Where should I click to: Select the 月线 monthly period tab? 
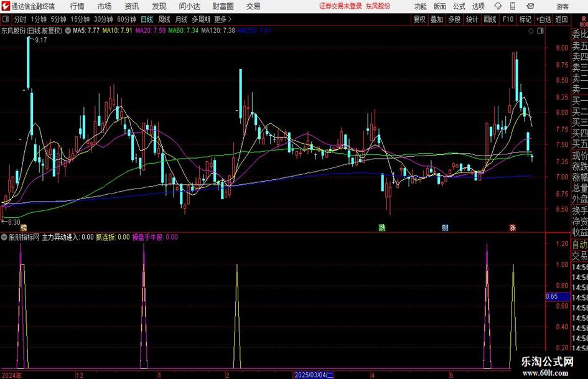[182, 19]
